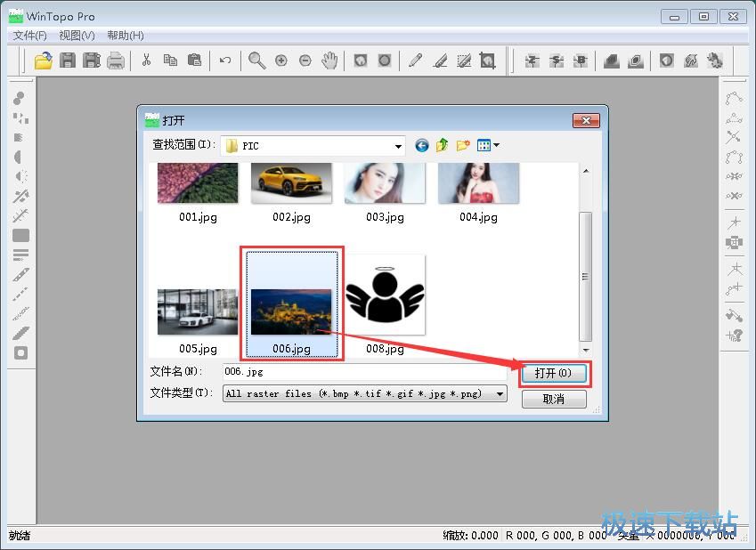Image resolution: width=756 pixels, height=550 pixels.
Task: Click the Cut scissors icon
Action: point(147,61)
